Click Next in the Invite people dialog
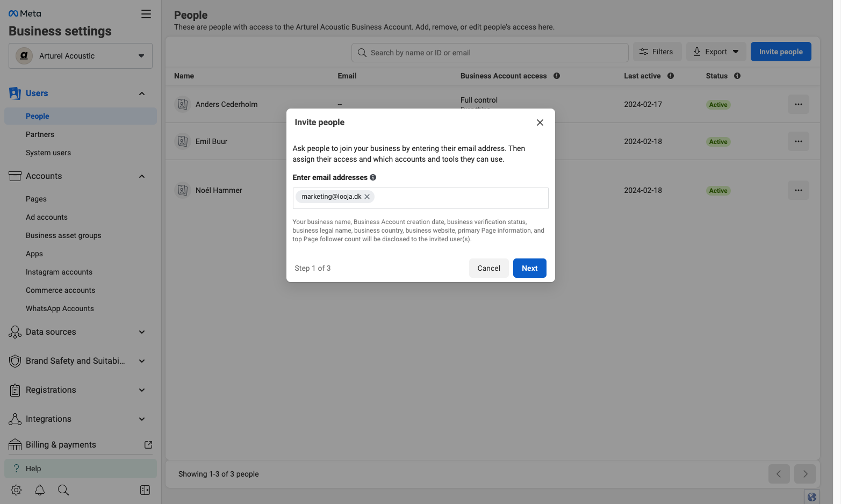The image size is (841, 504). (530, 268)
